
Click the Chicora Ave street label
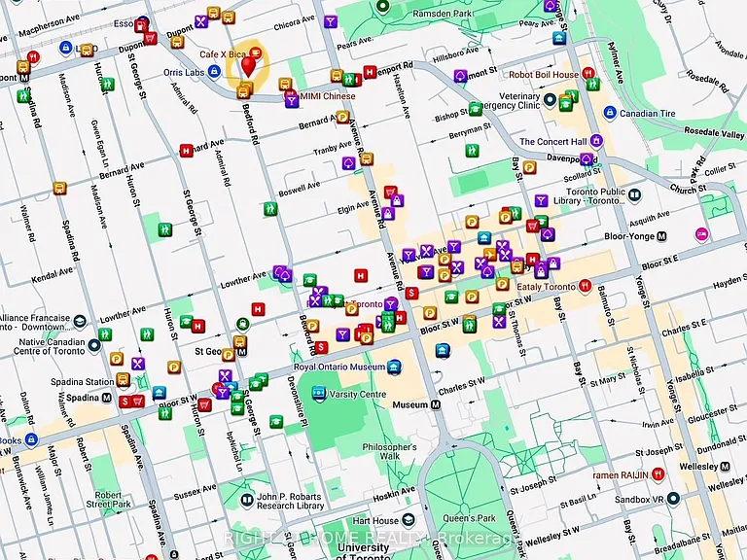click(294, 23)
